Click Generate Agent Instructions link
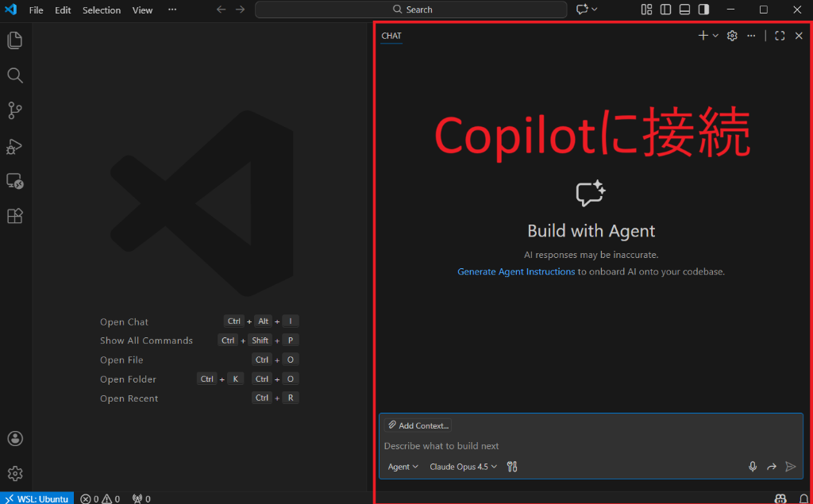 516,271
